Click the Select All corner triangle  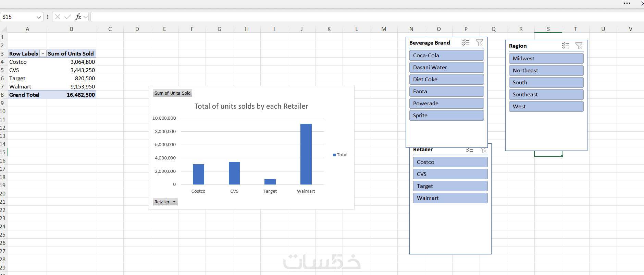coord(4,29)
